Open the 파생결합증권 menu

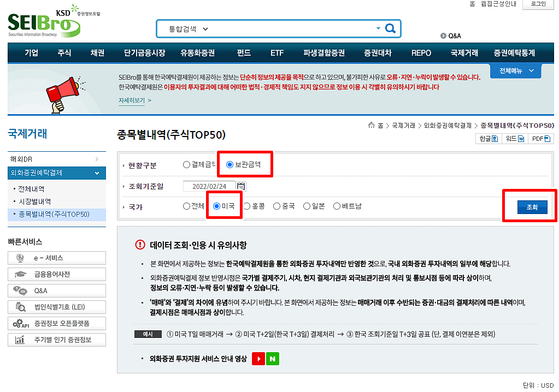(324, 53)
